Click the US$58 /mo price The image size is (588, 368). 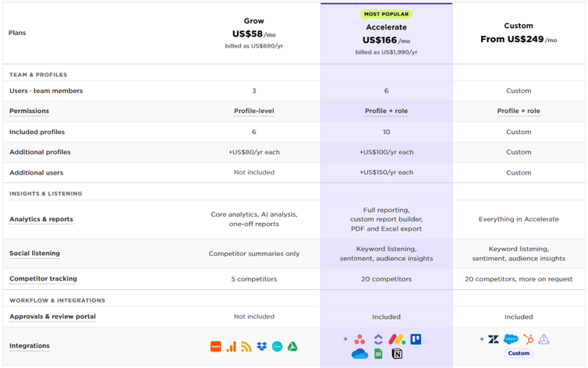254,34
